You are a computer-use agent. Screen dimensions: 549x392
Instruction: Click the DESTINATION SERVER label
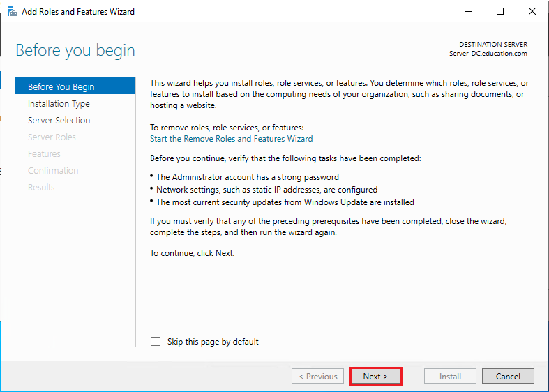pyautogui.click(x=493, y=45)
